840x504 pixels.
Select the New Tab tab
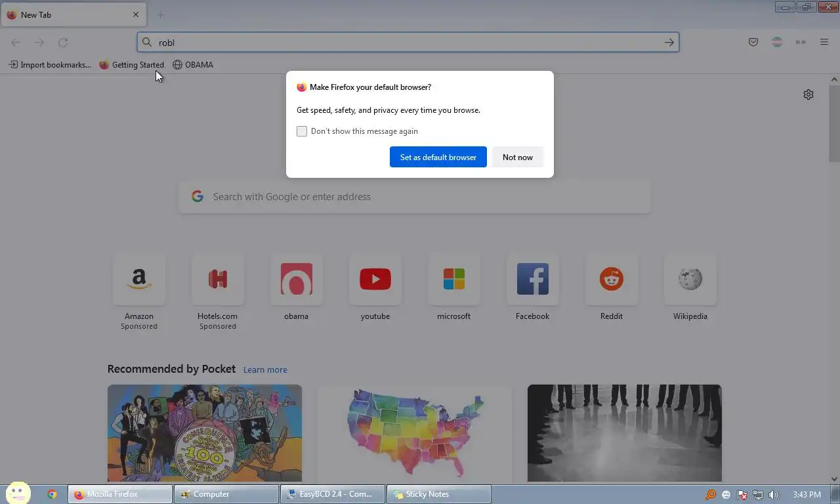(x=73, y=14)
